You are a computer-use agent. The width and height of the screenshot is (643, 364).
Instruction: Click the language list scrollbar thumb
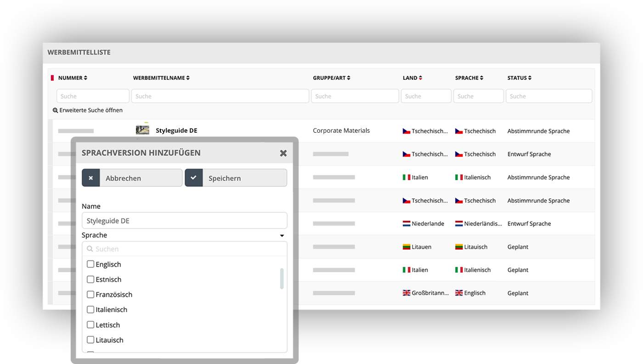[x=282, y=279]
